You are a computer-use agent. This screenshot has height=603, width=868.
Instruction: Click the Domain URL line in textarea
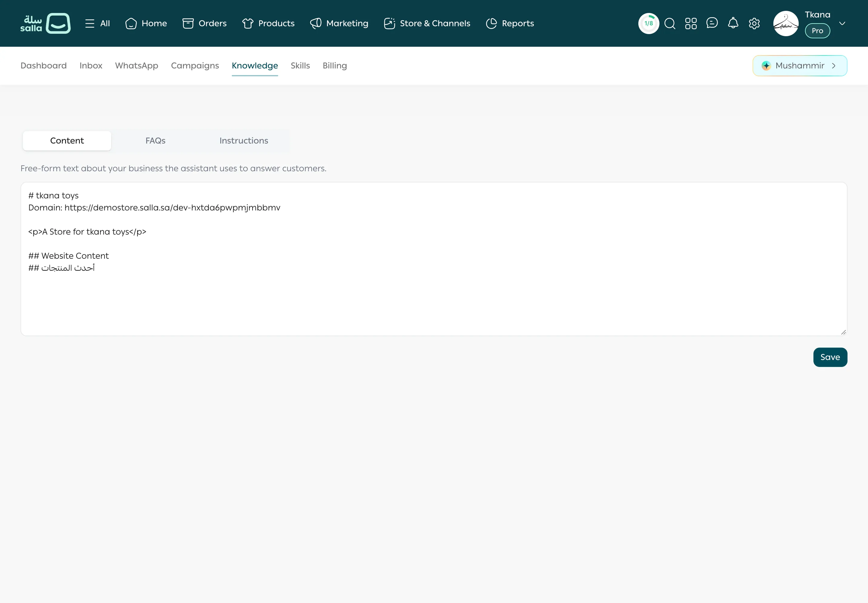point(154,208)
